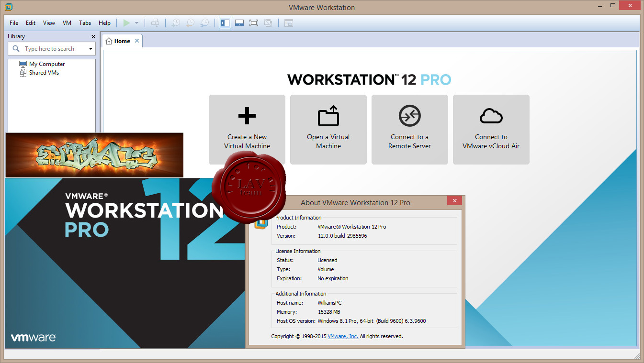Viewport: 644px width, 363px height.
Task: Click the No expiration value
Action: (333, 278)
